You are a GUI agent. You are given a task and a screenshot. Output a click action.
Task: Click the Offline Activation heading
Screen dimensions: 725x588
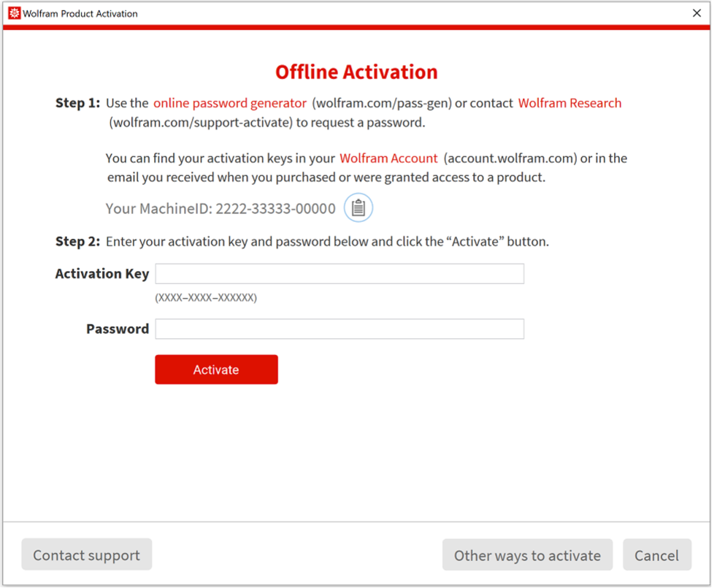[x=356, y=72]
